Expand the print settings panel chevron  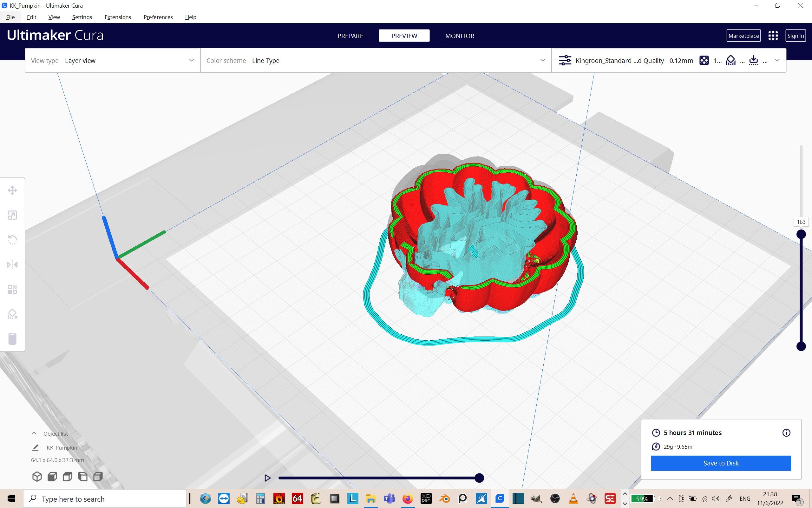coord(777,60)
